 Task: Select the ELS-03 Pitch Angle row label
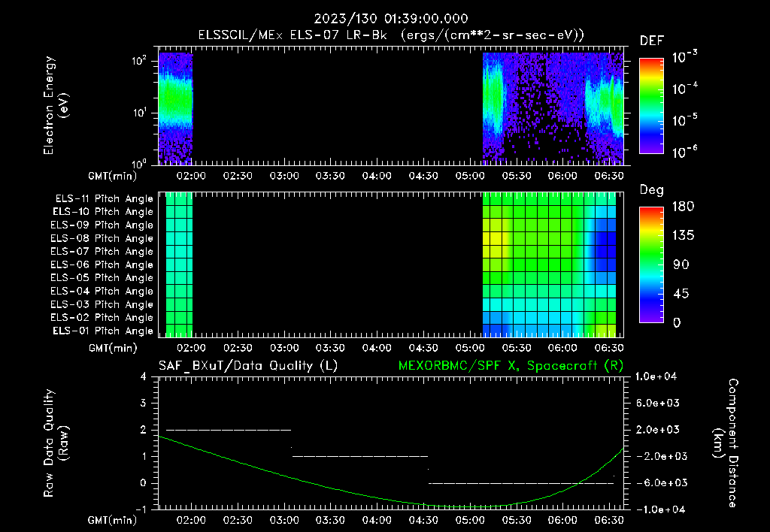pyautogui.click(x=102, y=304)
